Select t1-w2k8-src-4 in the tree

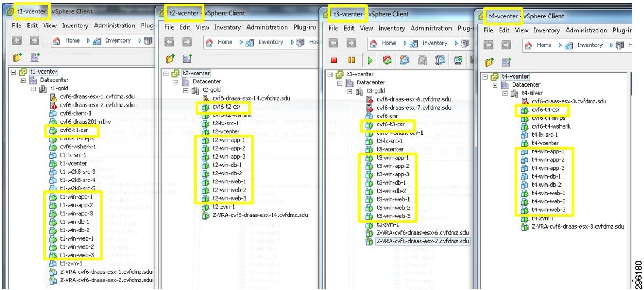click(x=77, y=180)
